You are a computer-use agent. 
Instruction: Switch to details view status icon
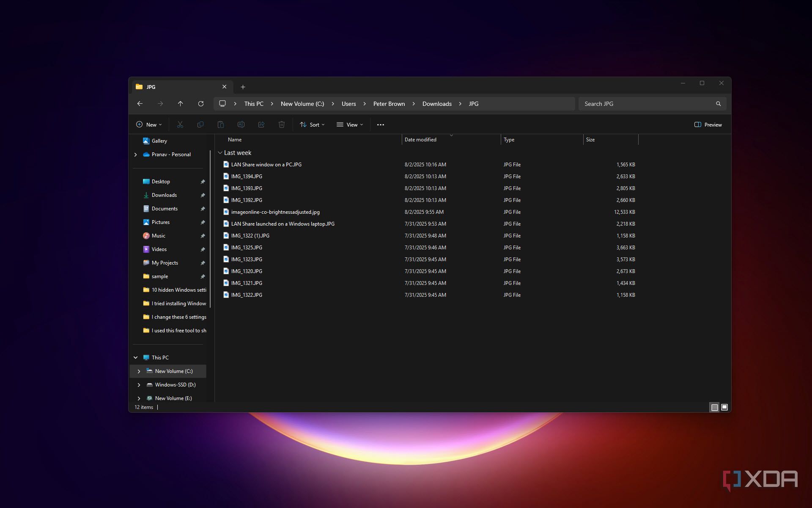[714, 407]
